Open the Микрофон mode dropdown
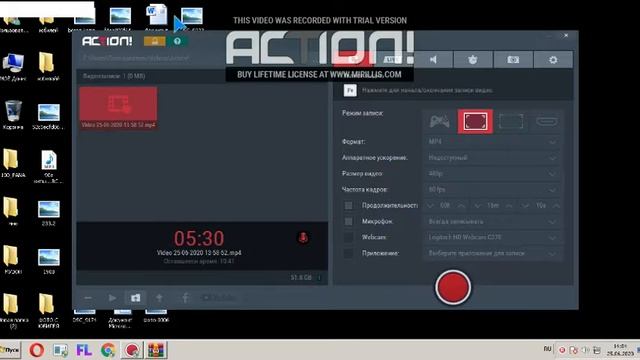The height and width of the screenshot is (360, 640). pyautogui.click(x=492, y=221)
